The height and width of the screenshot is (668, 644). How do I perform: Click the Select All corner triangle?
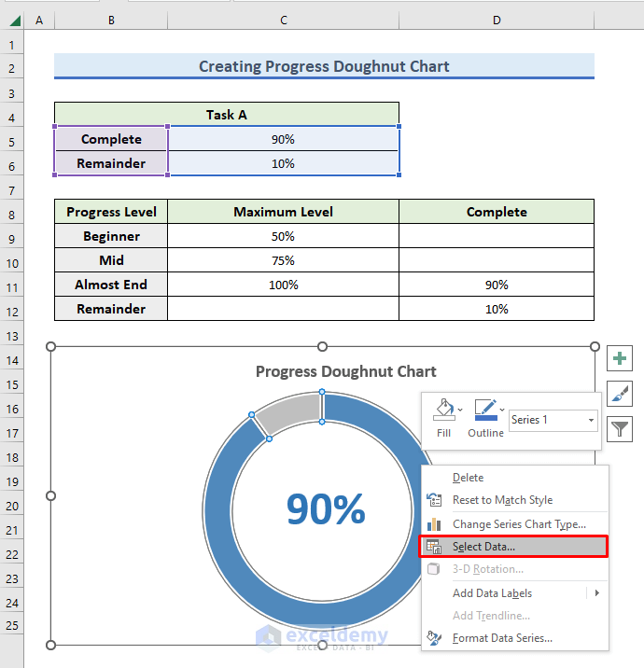(15, 21)
